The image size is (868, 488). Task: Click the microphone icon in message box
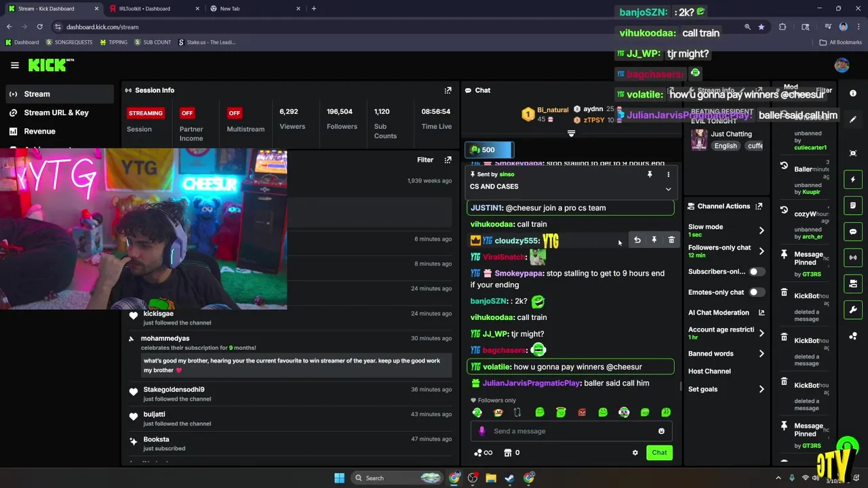482,431
